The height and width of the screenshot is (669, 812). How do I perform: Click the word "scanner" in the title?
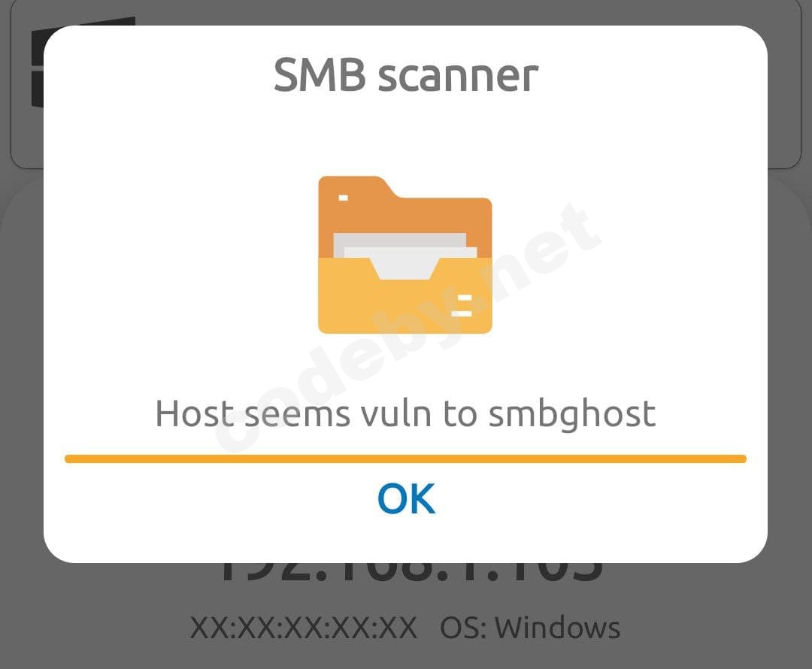tap(458, 77)
